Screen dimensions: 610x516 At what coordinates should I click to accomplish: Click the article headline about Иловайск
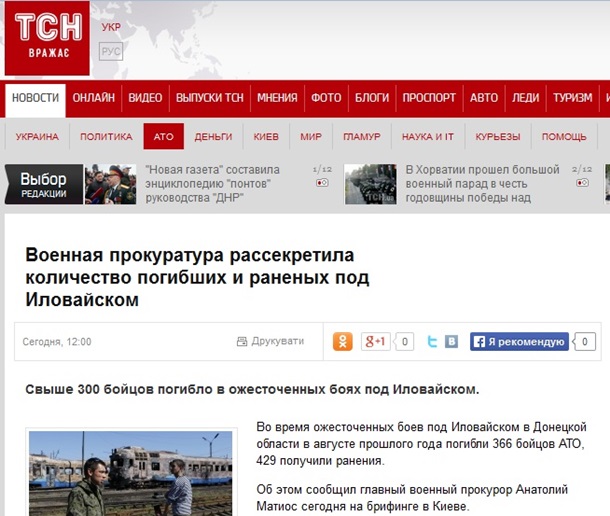coord(197,277)
